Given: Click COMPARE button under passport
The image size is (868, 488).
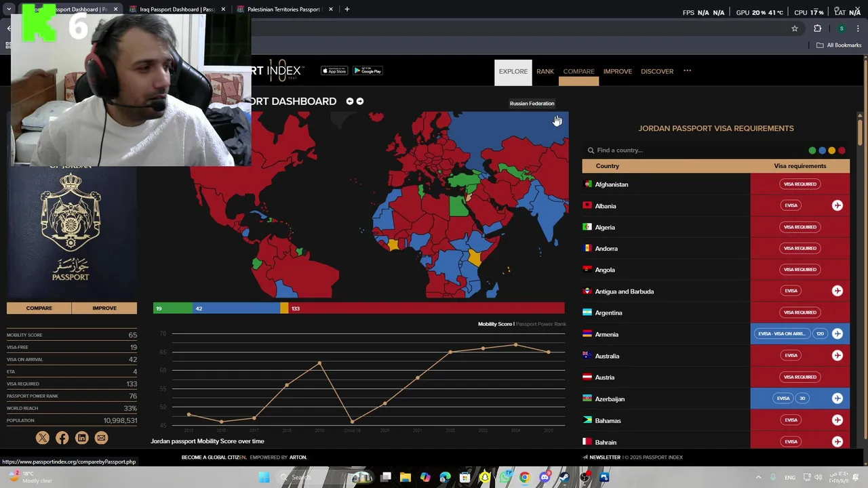Looking at the screenshot, I should click(39, 308).
